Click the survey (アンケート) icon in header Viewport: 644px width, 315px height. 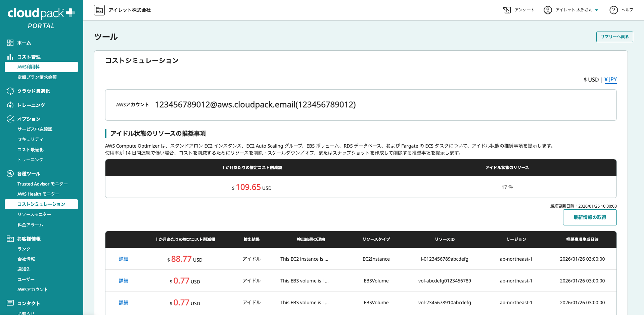click(x=507, y=10)
